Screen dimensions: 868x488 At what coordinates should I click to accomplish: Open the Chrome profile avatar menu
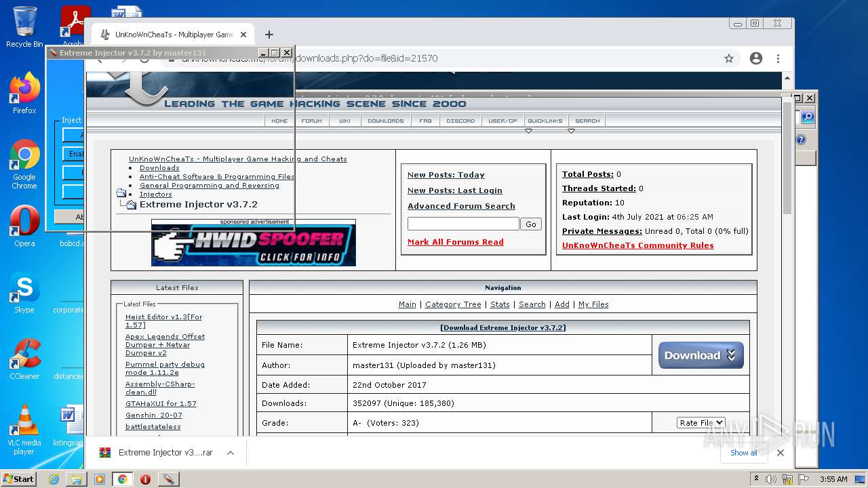point(756,58)
